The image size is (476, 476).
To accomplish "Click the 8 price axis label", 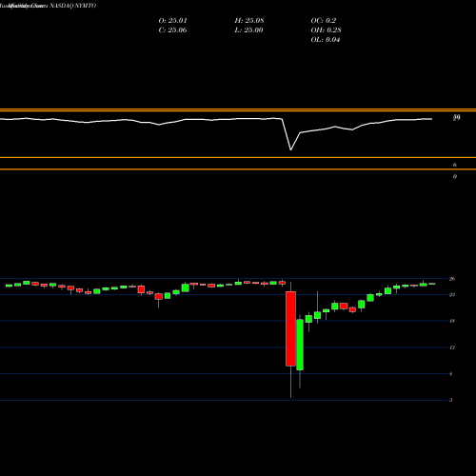I will tap(451, 374).
